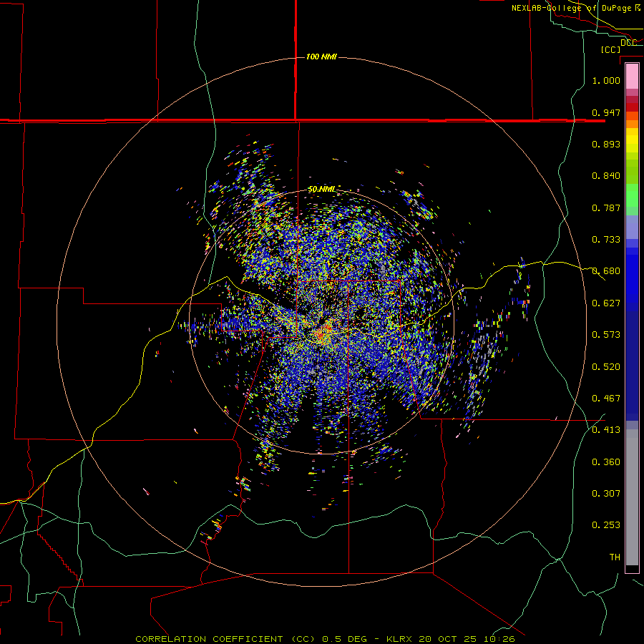The height and width of the screenshot is (644, 644).
Task: Click the 0.253 legend value
Action: (x=606, y=525)
